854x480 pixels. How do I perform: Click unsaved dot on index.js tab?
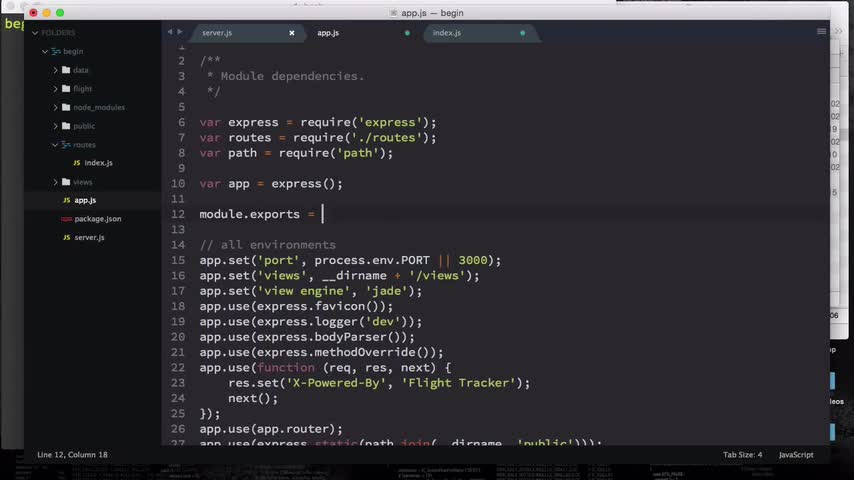click(x=522, y=33)
